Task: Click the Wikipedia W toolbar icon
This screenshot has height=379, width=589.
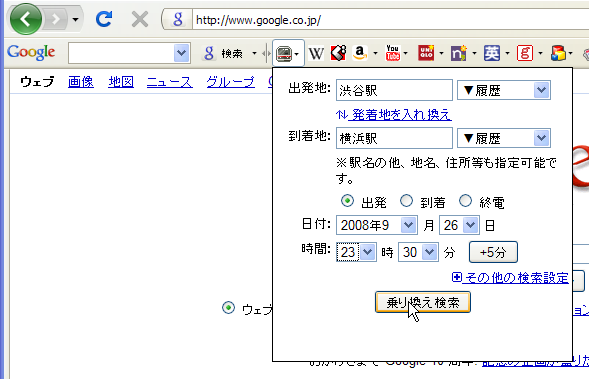Action: point(316,54)
